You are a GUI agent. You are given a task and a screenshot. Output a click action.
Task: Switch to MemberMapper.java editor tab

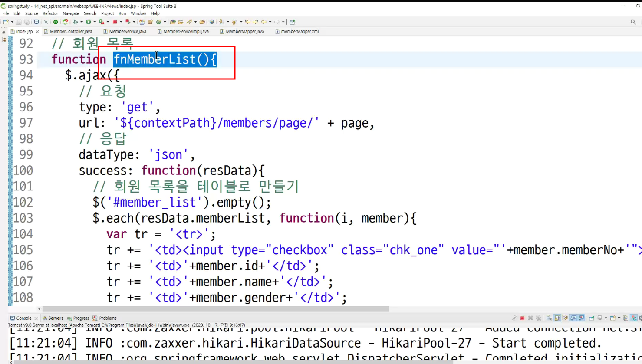(243, 31)
